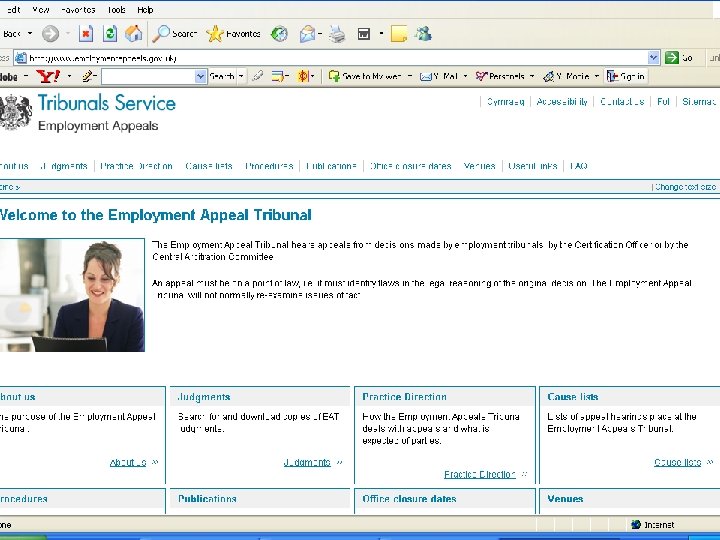Print the page with the printer icon
The width and height of the screenshot is (720, 540).
pyautogui.click(x=338, y=34)
